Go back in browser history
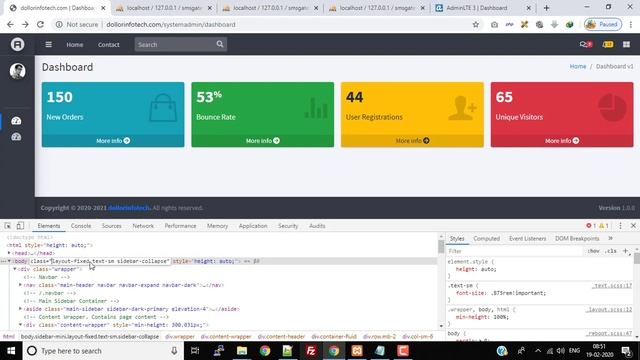 pyautogui.click(x=10, y=24)
